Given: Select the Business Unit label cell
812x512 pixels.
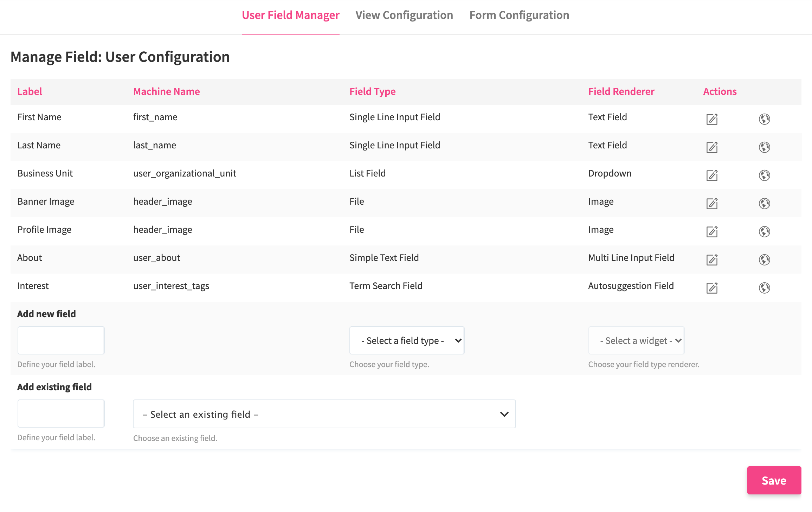Looking at the screenshot, I should coord(45,173).
